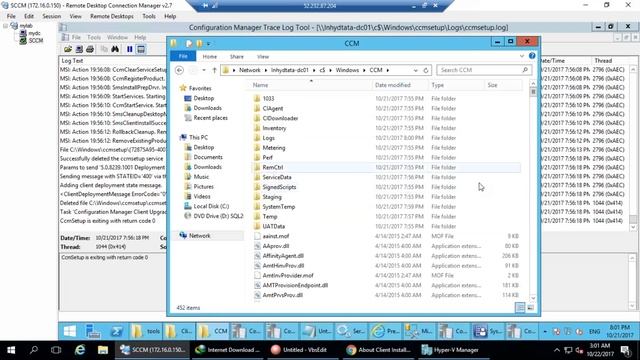Click Up one level arrow in CCM explorer

click(x=214, y=70)
